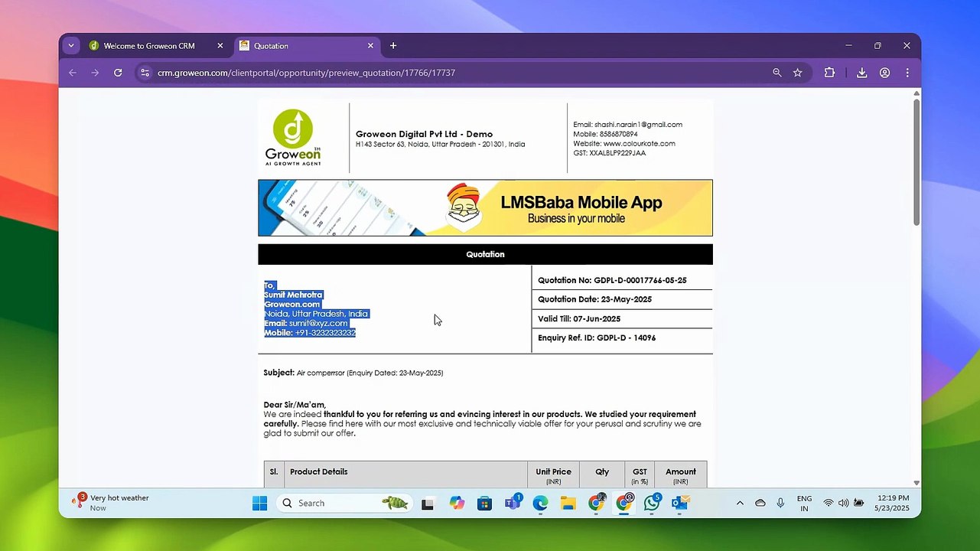This screenshot has width=980, height=551.
Task: Close the Quotation tab
Action: (371, 46)
